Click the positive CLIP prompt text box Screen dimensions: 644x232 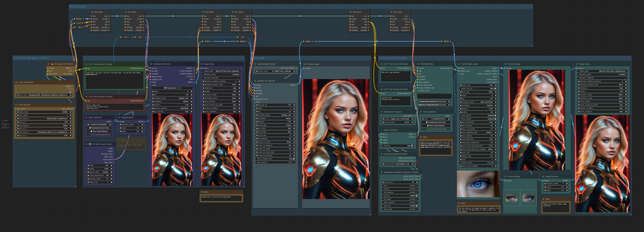click(x=114, y=80)
